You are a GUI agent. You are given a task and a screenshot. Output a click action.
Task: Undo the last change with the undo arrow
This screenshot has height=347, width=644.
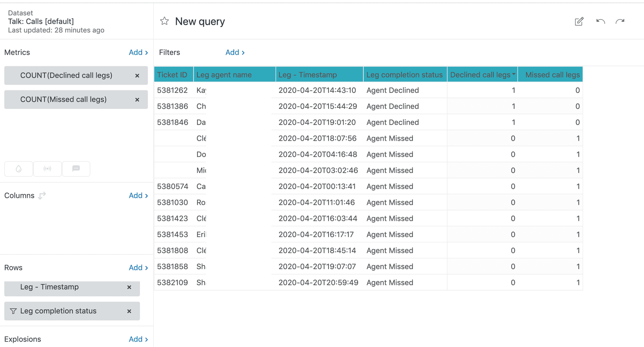tap(600, 21)
